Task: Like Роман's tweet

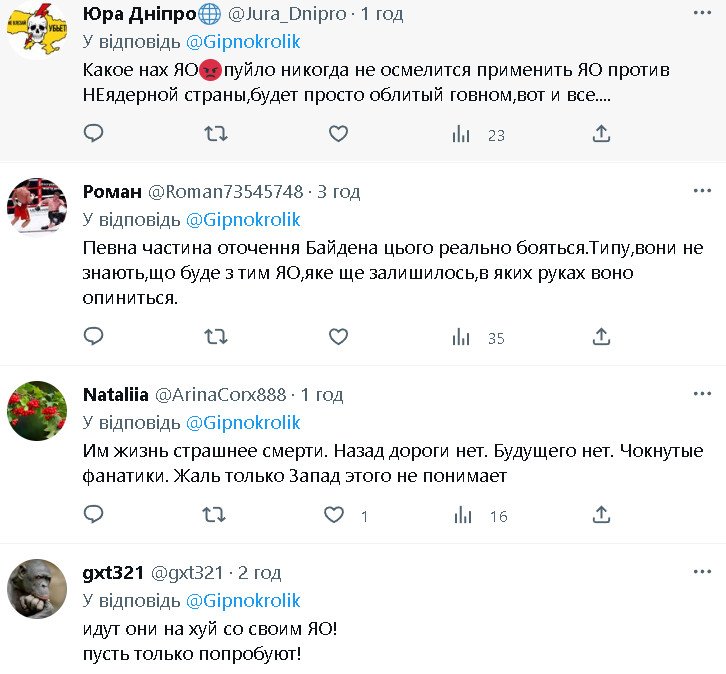Action: [x=338, y=337]
